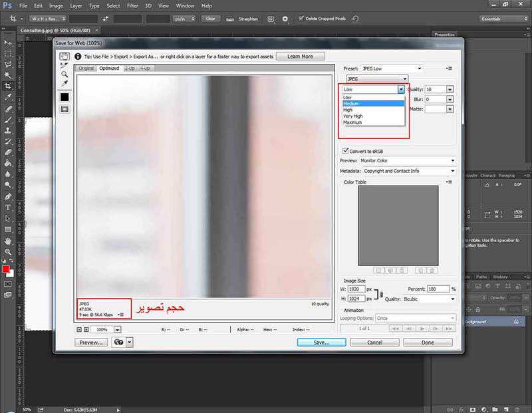The width and height of the screenshot is (532, 413).
Task: Open the Filter menu
Action: tap(132, 6)
